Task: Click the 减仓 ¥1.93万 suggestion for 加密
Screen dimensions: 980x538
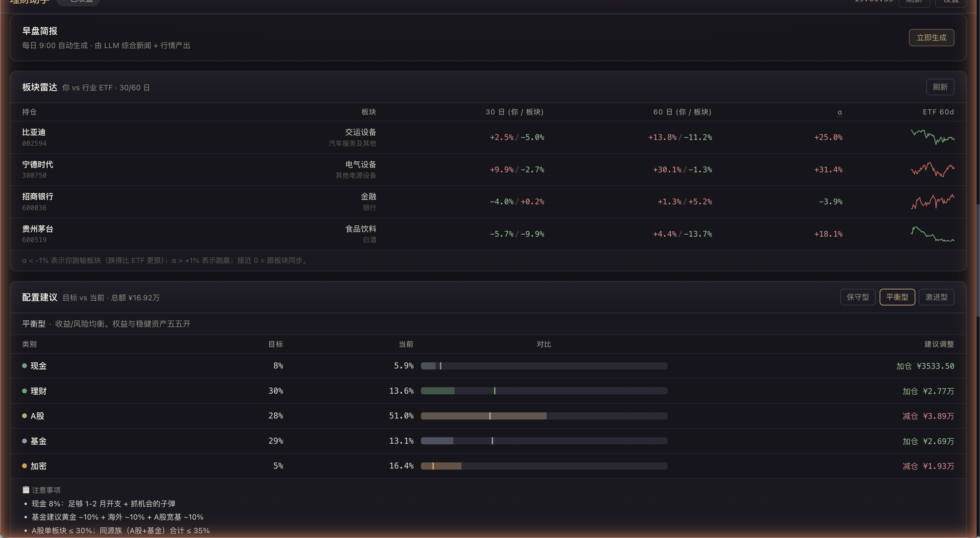Action: (928, 466)
